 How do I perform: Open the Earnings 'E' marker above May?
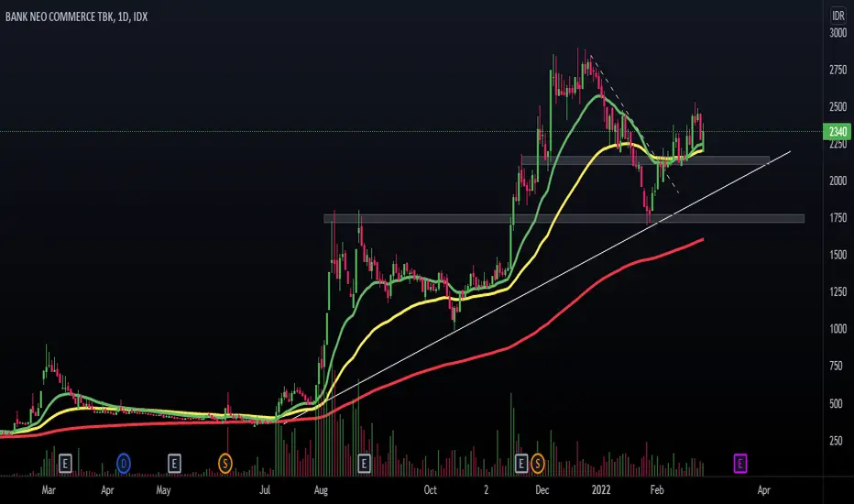pos(174,464)
